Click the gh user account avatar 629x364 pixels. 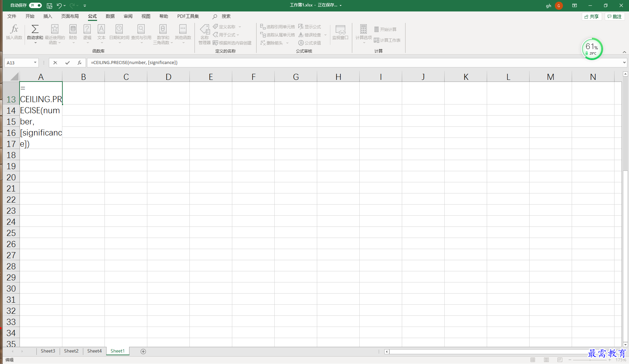[559, 6]
